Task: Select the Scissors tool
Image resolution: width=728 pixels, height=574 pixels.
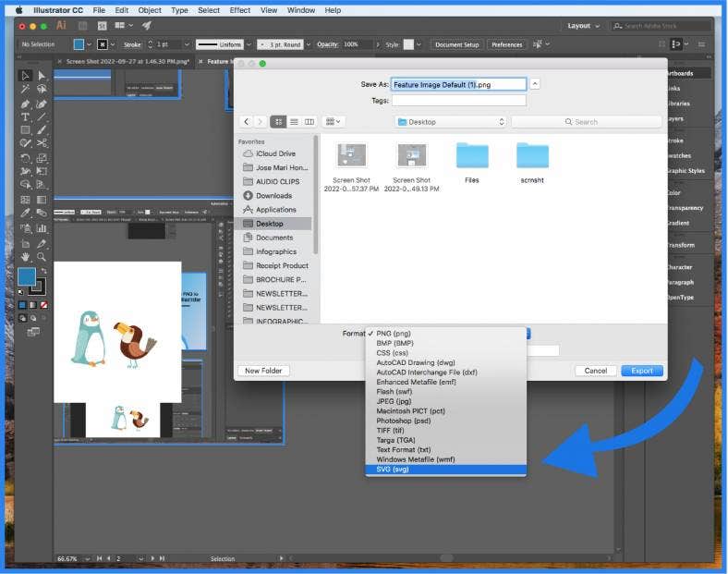Action: tap(42, 143)
